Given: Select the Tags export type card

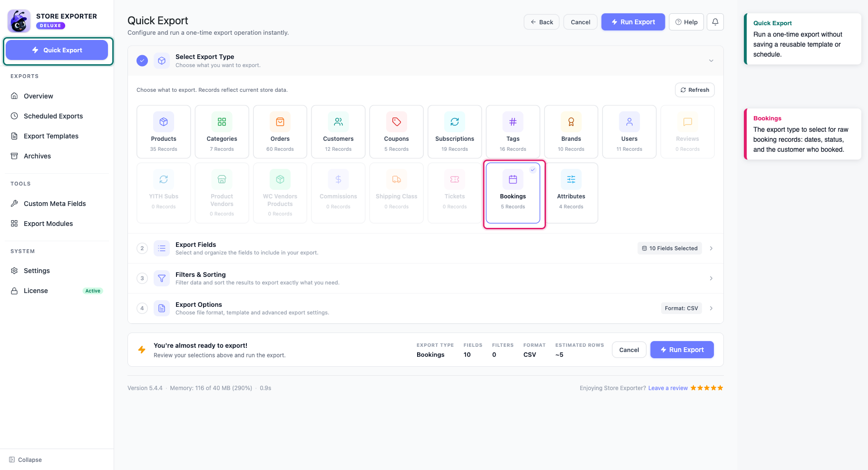Looking at the screenshot, I should point(513,132).
